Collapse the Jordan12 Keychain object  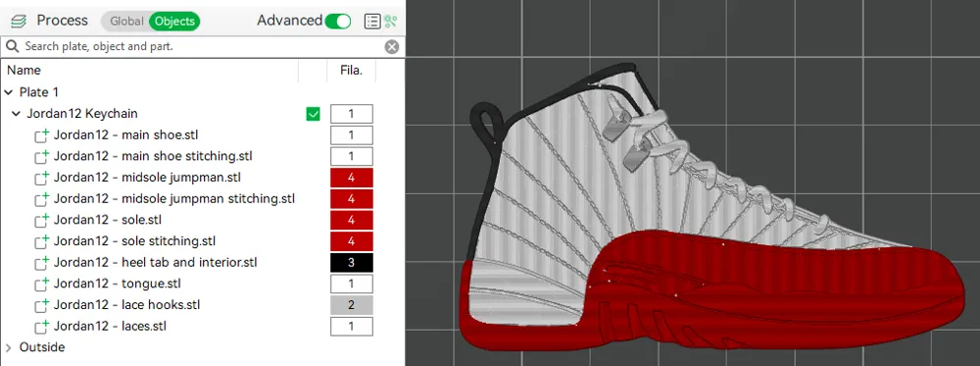17,113
